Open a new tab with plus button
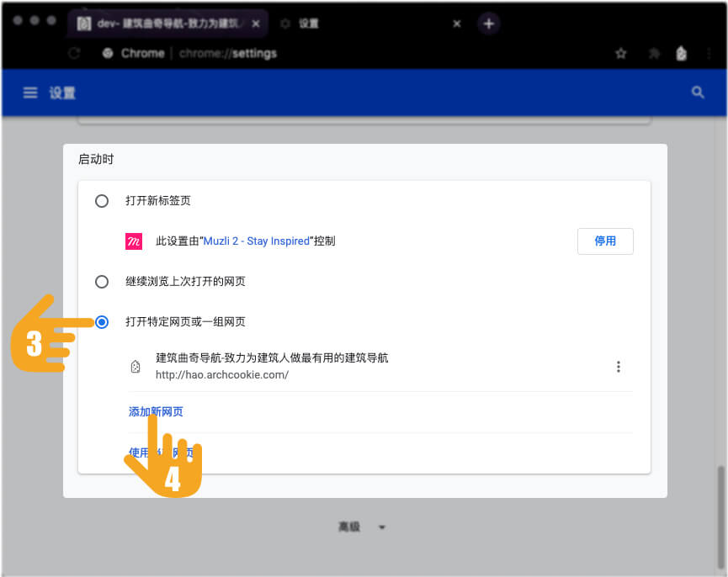Screen dimensions: 728x577 coord(488,24)
